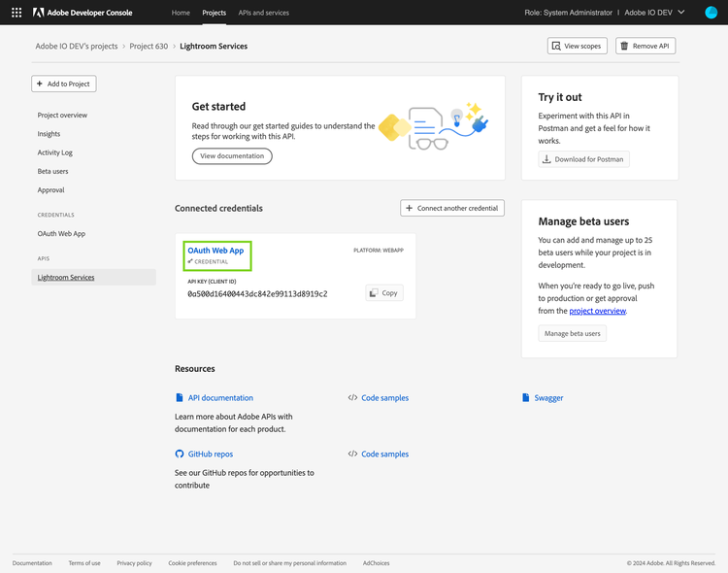Go to the Home tab
The height and width of the screenshot is (573, 728).
pyautogui.click(x=181, y=13)
